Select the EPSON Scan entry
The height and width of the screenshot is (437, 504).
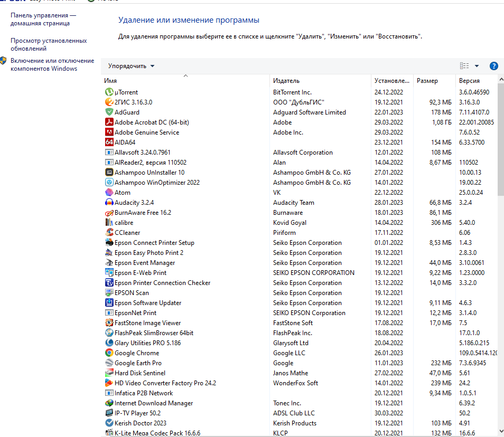pyautogui.click(x=299, y=292)
